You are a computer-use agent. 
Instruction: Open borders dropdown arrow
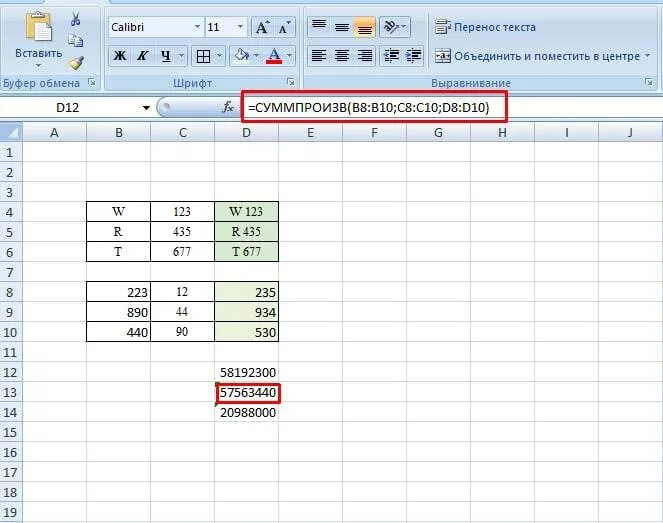[219, 55]
